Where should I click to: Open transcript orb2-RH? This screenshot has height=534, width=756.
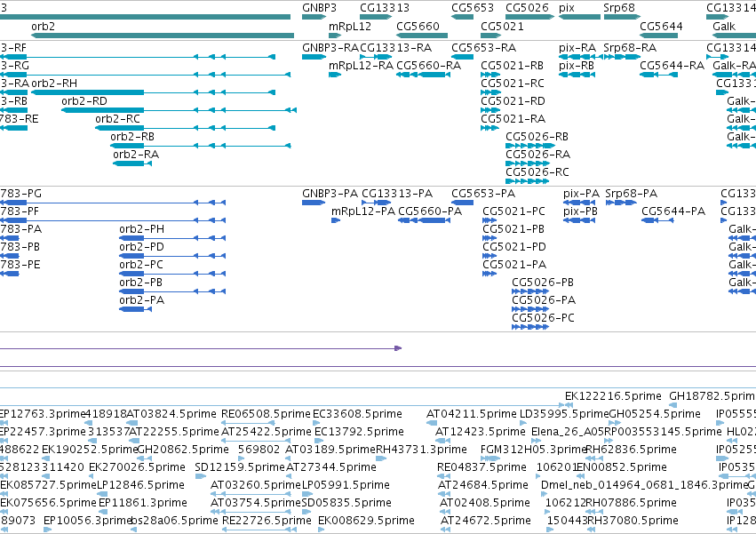(x=54, y=84)
